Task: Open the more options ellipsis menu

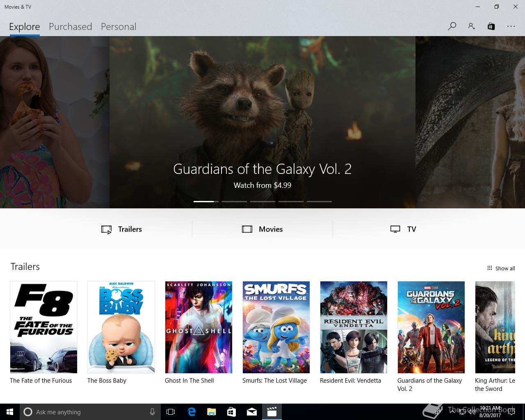Action: click(511, 26)
